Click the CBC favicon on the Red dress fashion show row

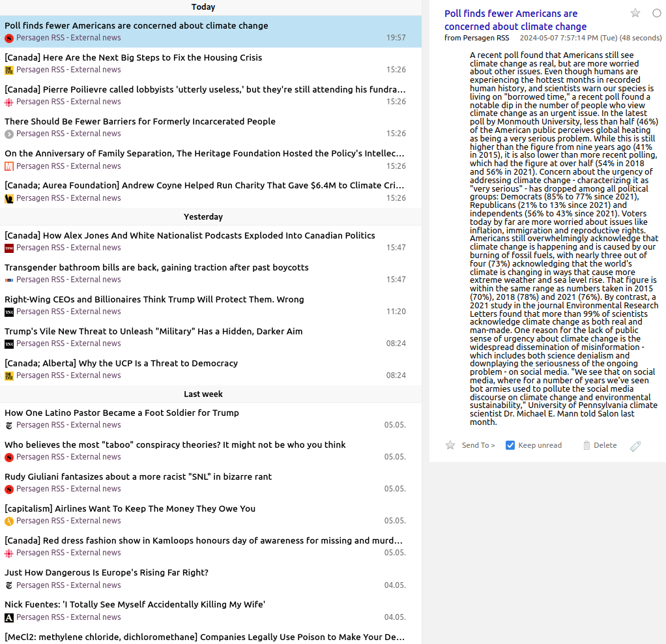click(x=9, y=553)
